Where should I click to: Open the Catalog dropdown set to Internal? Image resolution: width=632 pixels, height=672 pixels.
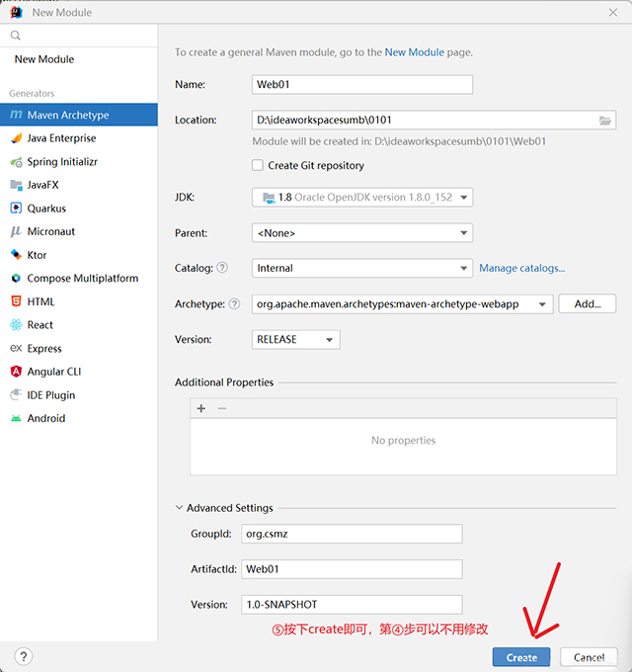coord(362,268)
